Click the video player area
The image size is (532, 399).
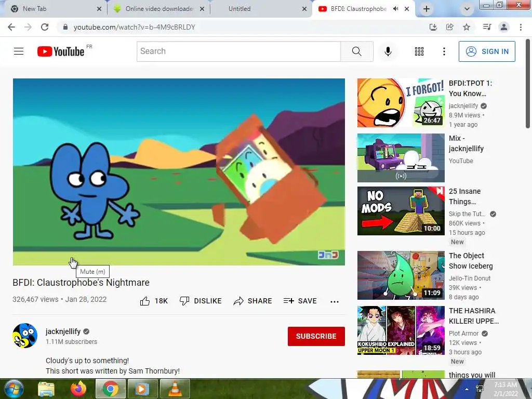(179, 171)
